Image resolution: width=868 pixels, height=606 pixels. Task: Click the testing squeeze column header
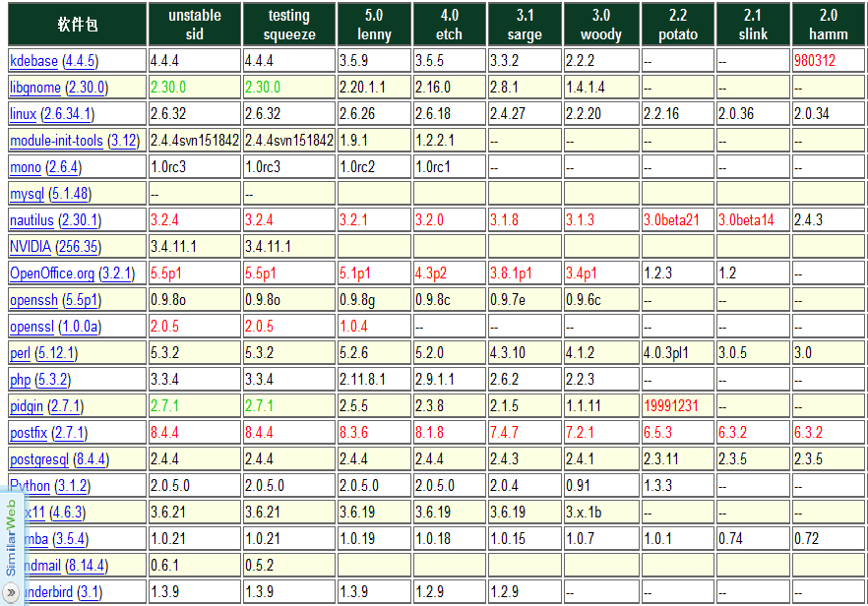point(289,25)
